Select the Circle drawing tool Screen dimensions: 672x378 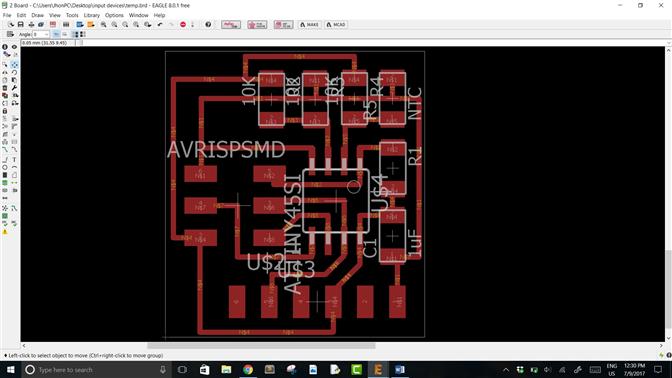point(5,167)
